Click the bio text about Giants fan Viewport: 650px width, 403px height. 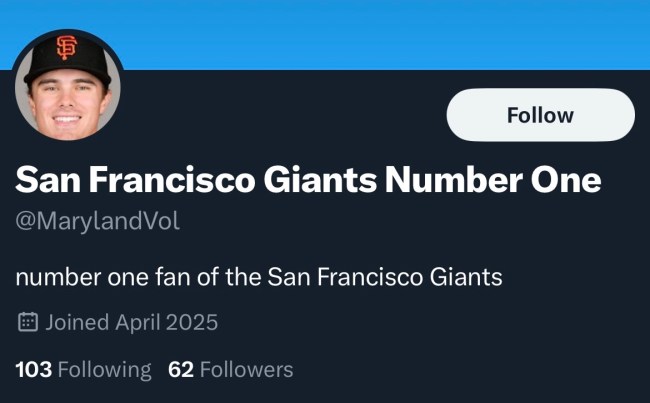[258, 275]
